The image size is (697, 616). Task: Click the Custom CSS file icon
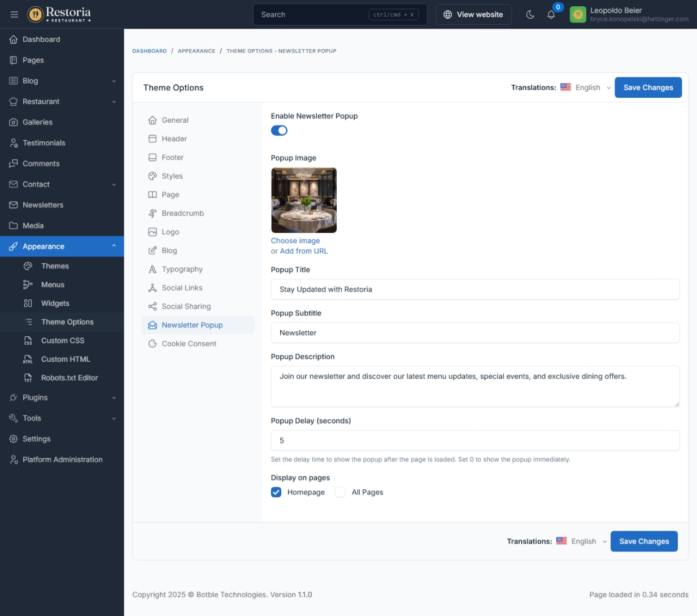point(28,341)
